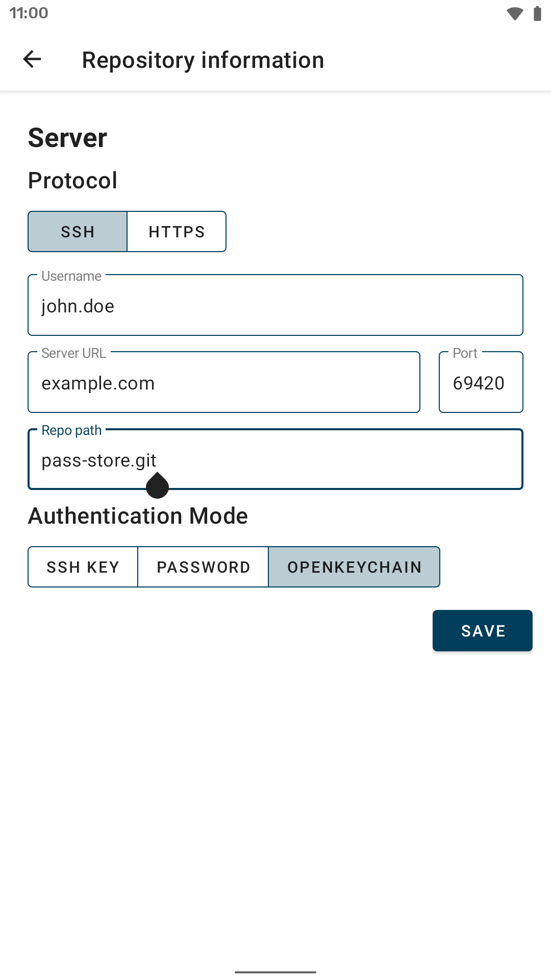Edit the Port field showing 69420
The image size is (551, 980).
481,383
